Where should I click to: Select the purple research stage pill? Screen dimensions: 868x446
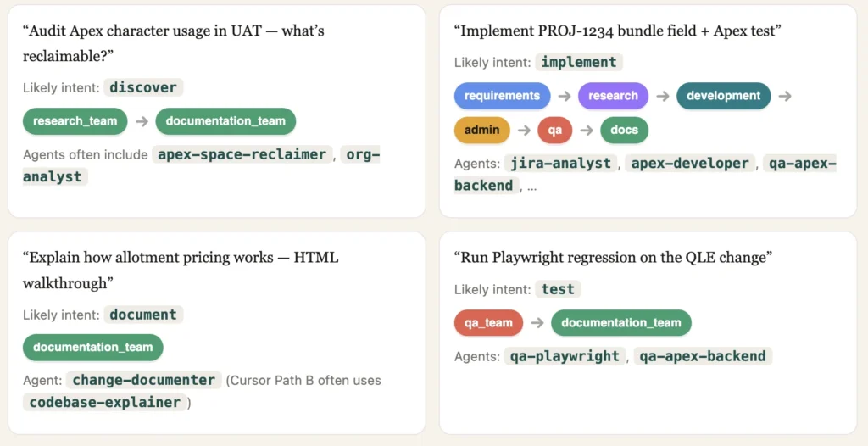point(613,96)
